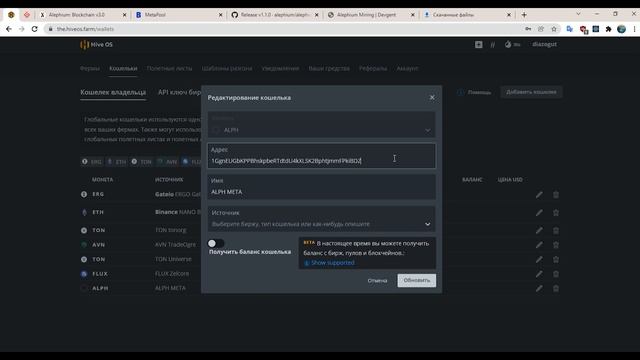The width and height of the screenshot is (640, 360).
Task: Click the plus icon in Hive header
Action: (478, 44)
